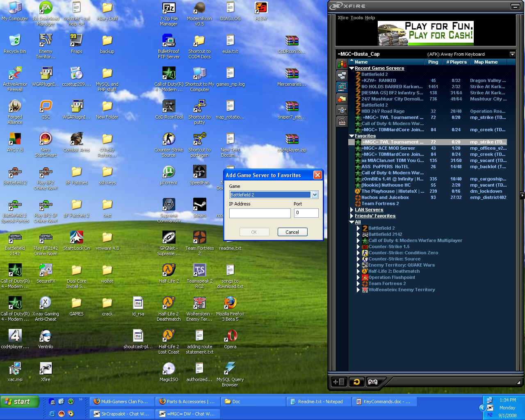The image size is (525, 420).
Task: Select the Servers icon in Xfire sidebar
Action: pyautogui.click(x=342, y=87)
